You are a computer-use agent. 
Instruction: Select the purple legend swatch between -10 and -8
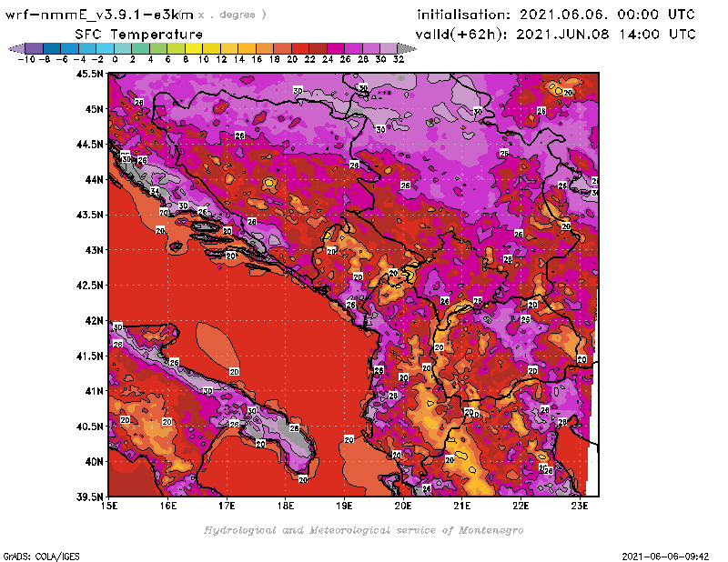35,48
